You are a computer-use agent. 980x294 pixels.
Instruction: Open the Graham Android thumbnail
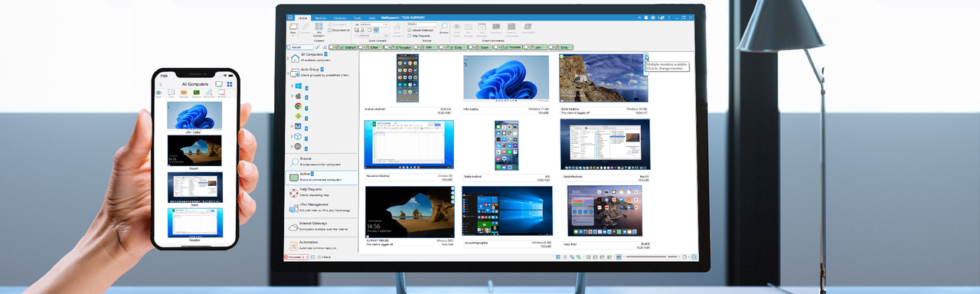(408, 78)
